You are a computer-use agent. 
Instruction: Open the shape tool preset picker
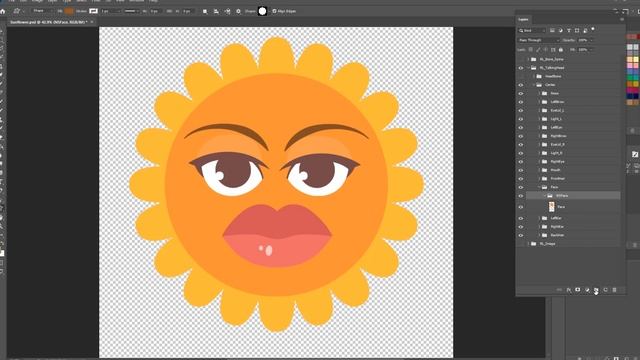click(x=17, y=11)
